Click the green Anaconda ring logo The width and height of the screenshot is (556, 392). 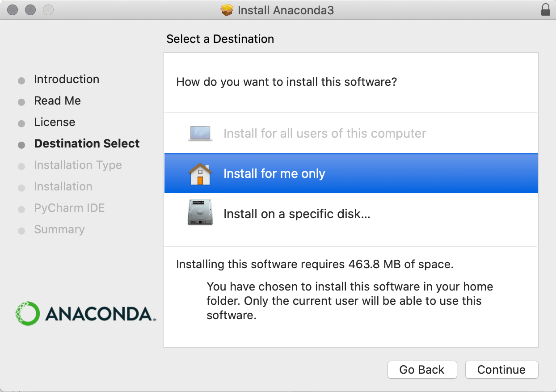point(27,313)
